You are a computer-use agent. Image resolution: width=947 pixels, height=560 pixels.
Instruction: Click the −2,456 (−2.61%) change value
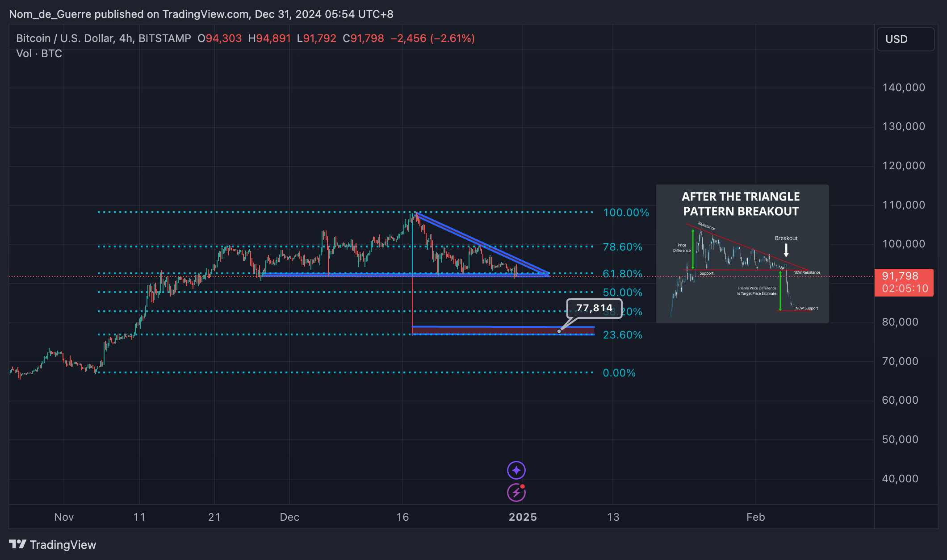click(x=432, y=38)
